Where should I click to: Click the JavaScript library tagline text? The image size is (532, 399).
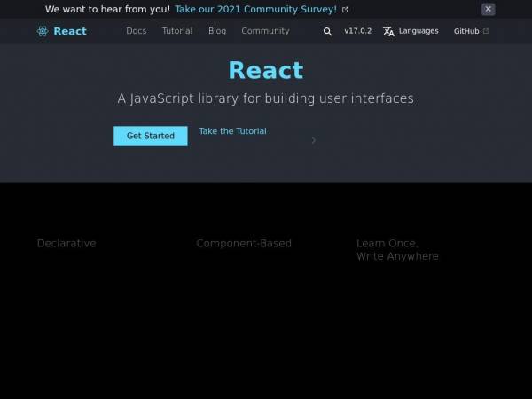pos(265,98)
